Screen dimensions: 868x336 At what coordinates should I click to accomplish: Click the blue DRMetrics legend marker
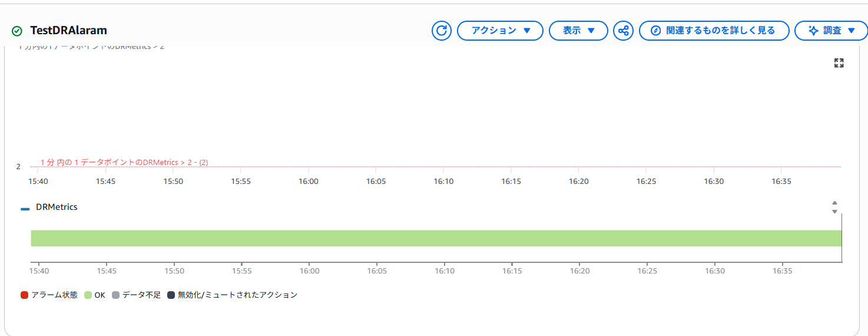click(x=25, y=208)
